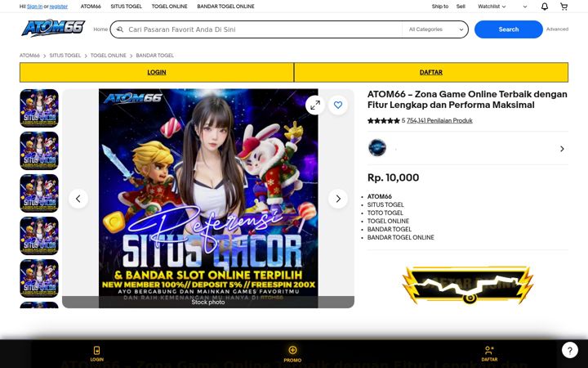Show next product image

[338, 199]
